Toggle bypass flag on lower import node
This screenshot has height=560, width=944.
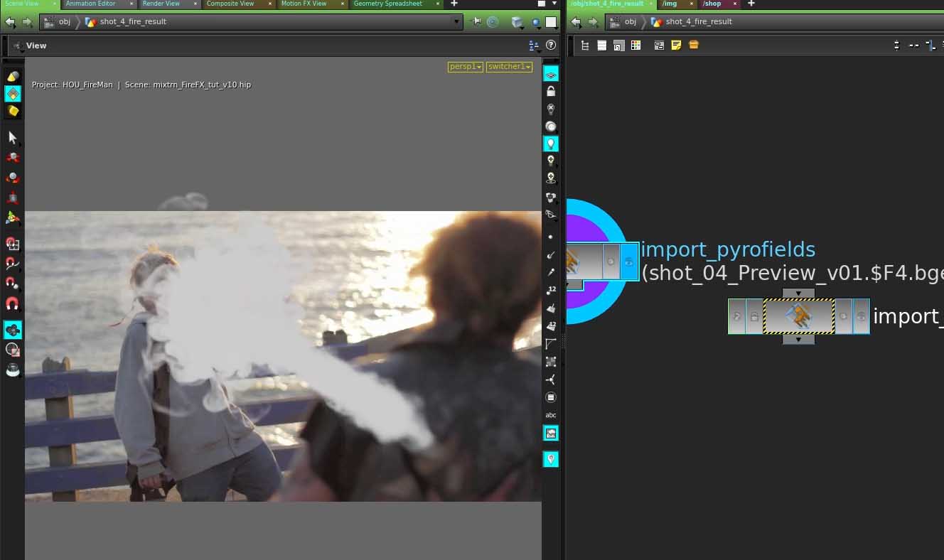point(737,316)
